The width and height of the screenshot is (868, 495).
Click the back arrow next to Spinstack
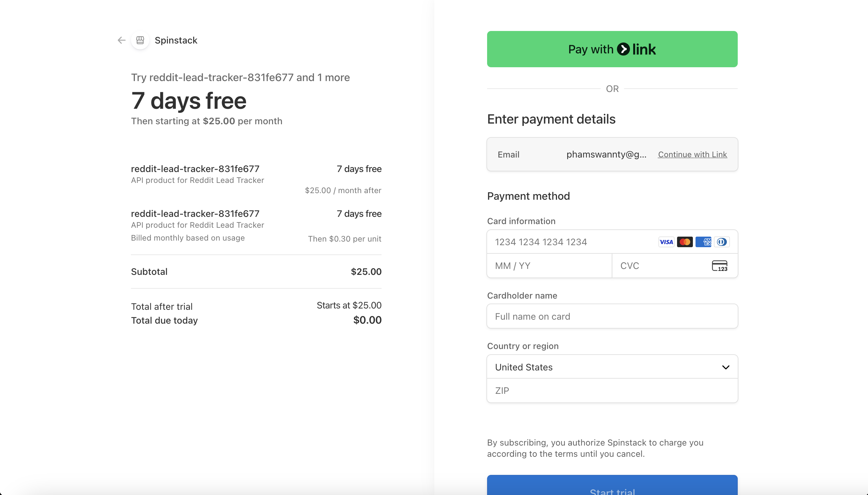121,40
